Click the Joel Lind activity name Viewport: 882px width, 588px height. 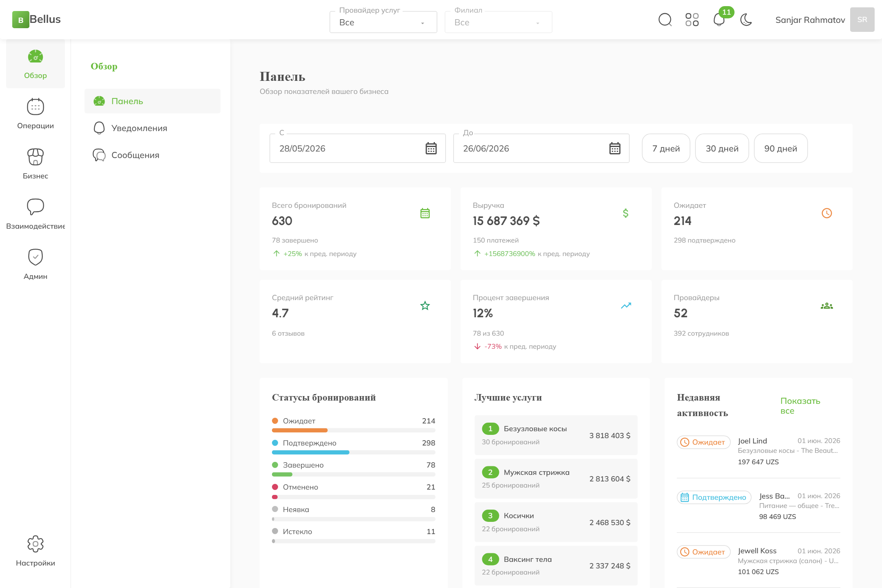click(x=752, y=441)
